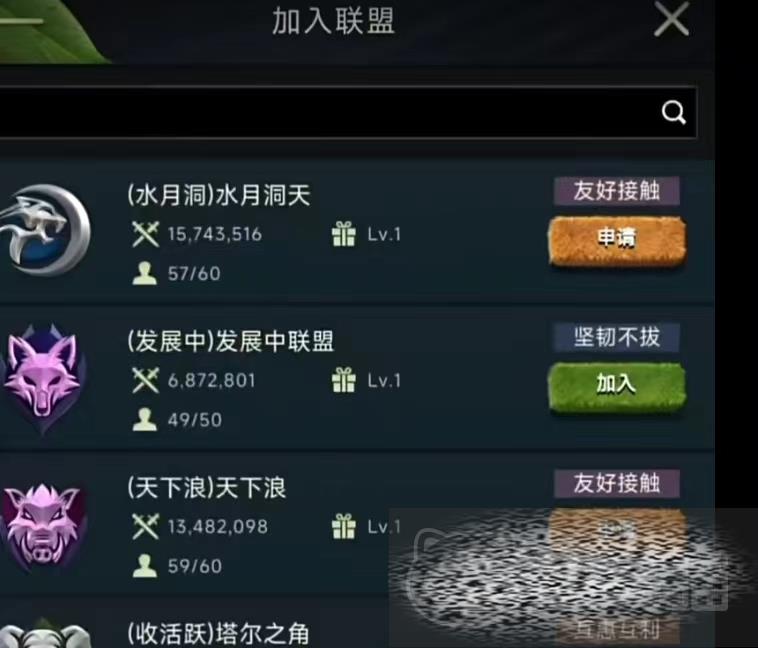Open the (发展中)发展中联盟 alliance entry
Image resolution: width=758 pixels, height=648 pixels.
[x=357, y=380]
